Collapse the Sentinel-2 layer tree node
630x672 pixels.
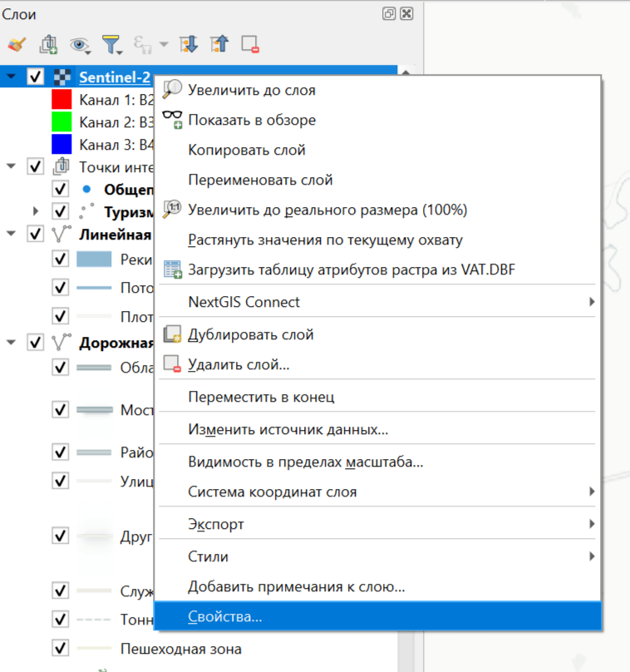[x=11, y=77]
